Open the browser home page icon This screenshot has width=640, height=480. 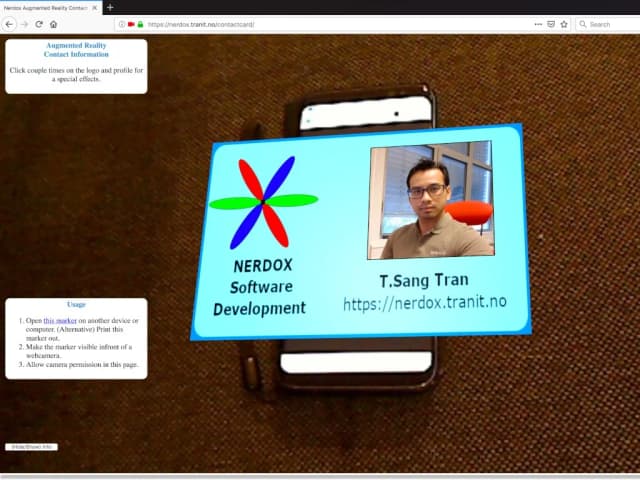coord(53,24)
